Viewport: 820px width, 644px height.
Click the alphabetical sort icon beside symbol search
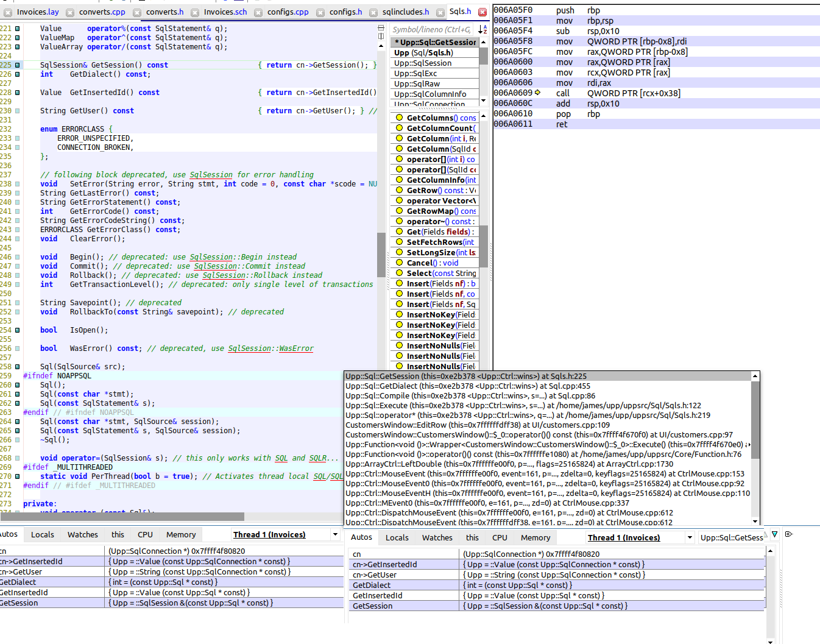482,29
